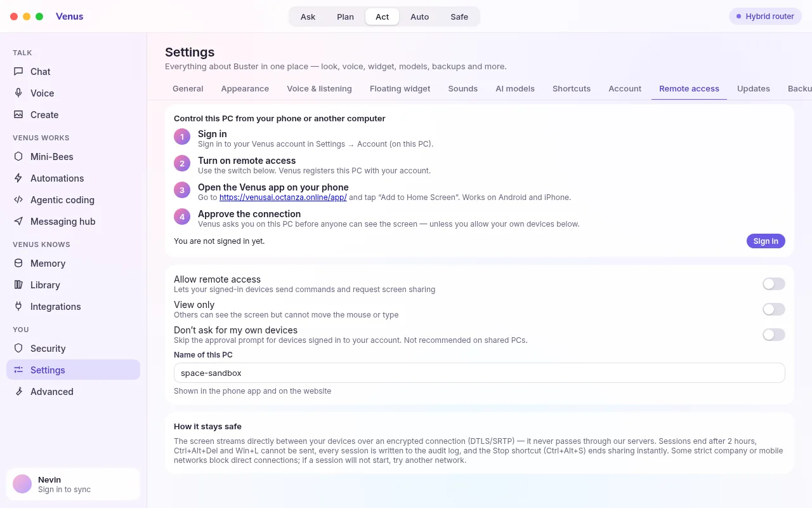The width and height of the screenshot is (812, 508).
Task: Click the Voice microphone icon
Action: pyautogui.click(x=18, y=93)
